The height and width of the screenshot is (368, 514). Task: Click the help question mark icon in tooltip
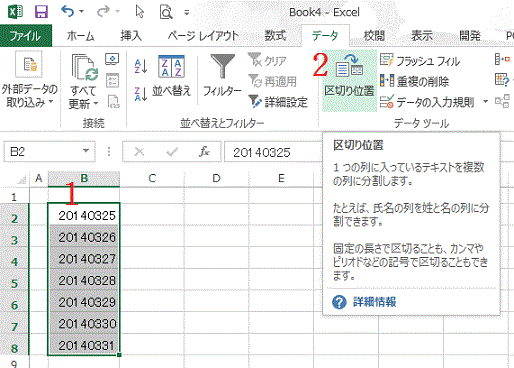click(339, 302)
